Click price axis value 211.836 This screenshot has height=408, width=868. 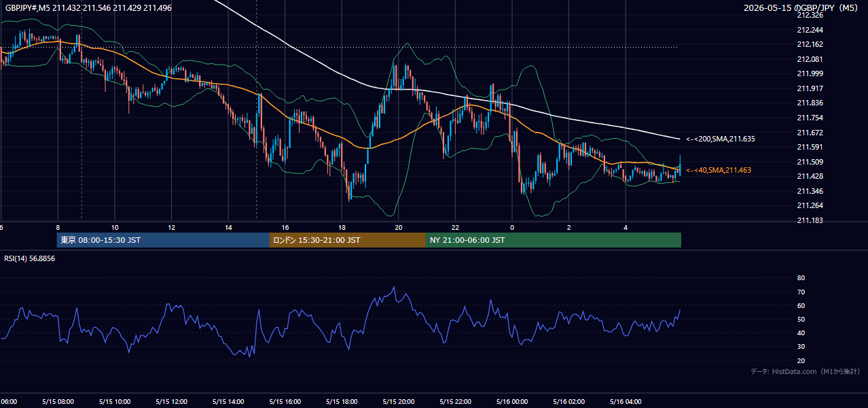tap(809, 103)
